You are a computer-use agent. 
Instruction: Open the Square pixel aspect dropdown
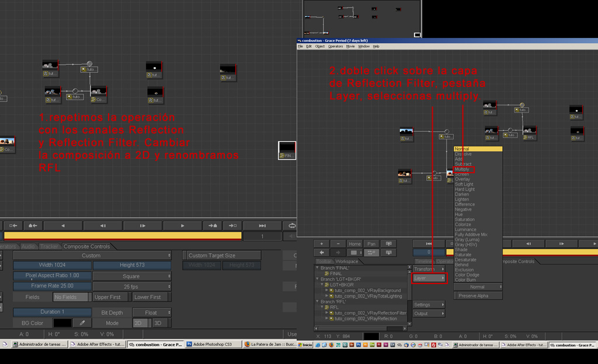pyautogui.click(x=132, y=276)
